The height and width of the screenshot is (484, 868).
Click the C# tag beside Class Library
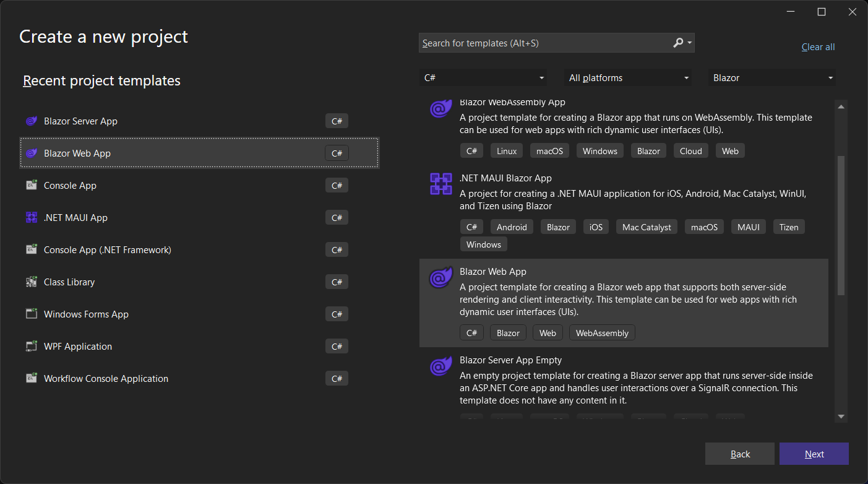(x=337, y=282)
